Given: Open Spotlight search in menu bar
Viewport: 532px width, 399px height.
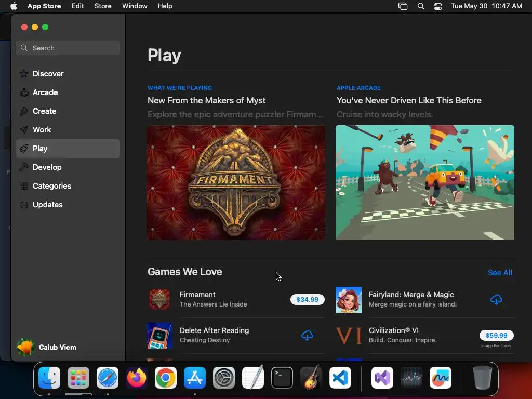Looking at the screenshot, I should (x=421, y=6).
